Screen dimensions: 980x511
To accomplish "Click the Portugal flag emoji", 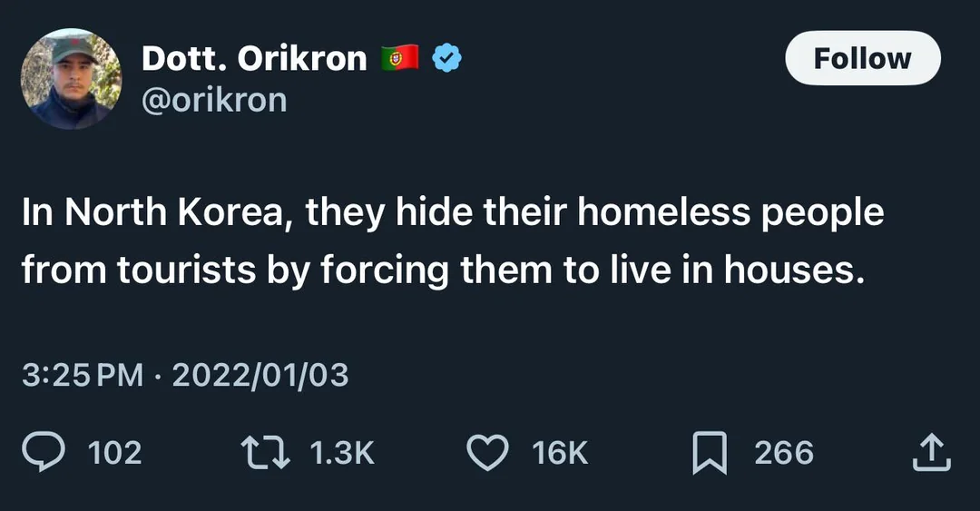I will (399, 59).
